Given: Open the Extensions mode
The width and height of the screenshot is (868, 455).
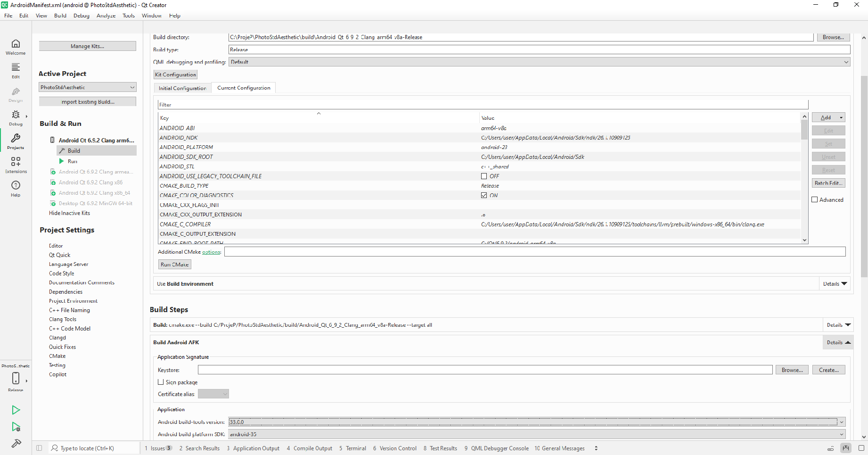Looking at the screenshot, I should pos(16,165).
